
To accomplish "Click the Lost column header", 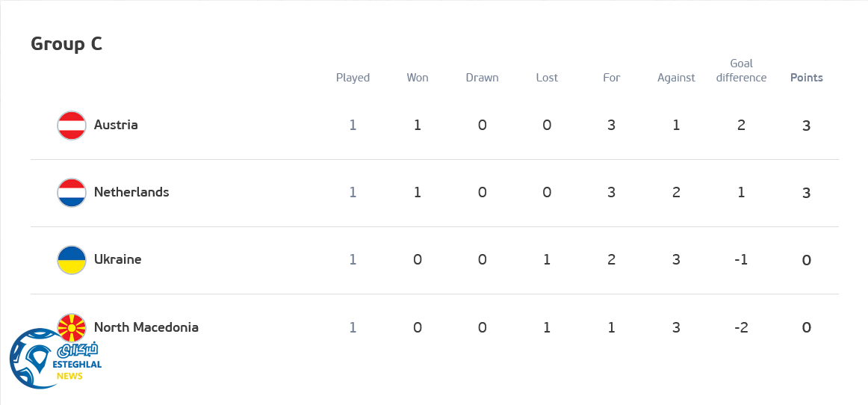I will pyautogui.click(x=547, y=78).
